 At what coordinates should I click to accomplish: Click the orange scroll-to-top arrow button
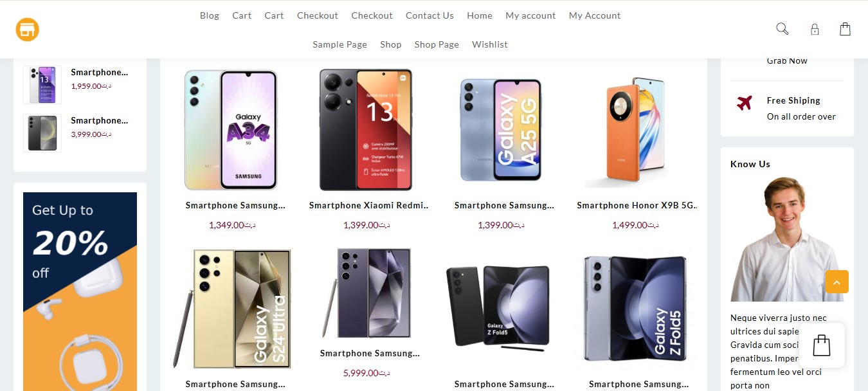point(836,282)
